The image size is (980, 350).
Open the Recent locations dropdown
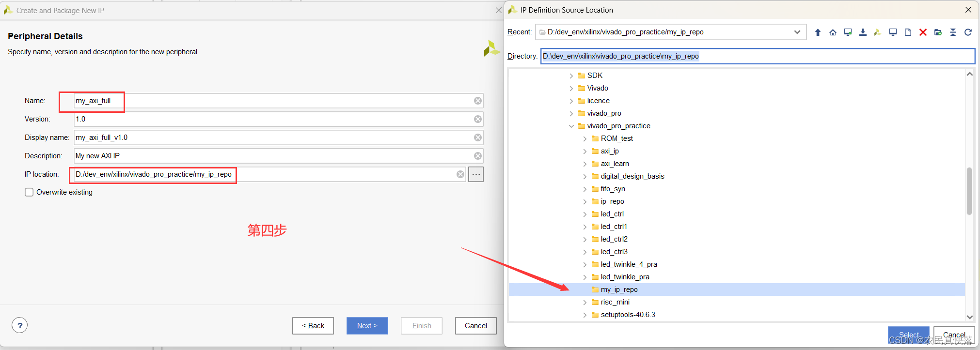pos(797,32)
